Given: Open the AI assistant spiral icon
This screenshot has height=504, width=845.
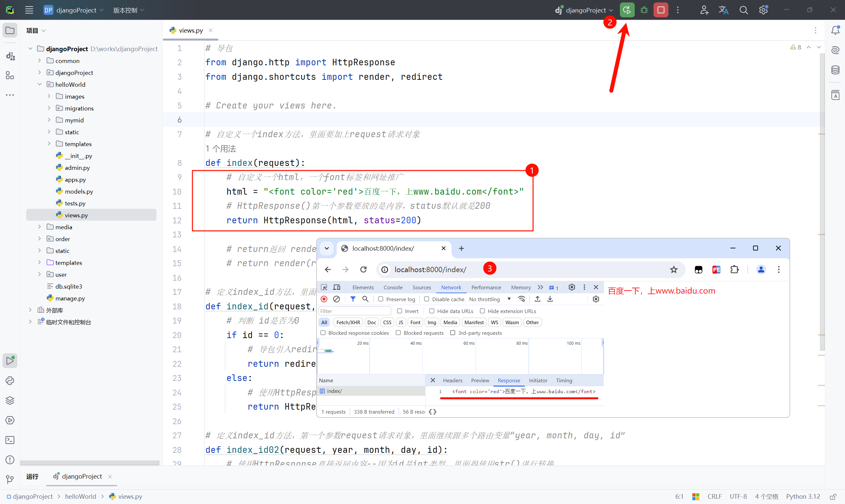Looking at the screenshot, I should click(x=835, y=50).
